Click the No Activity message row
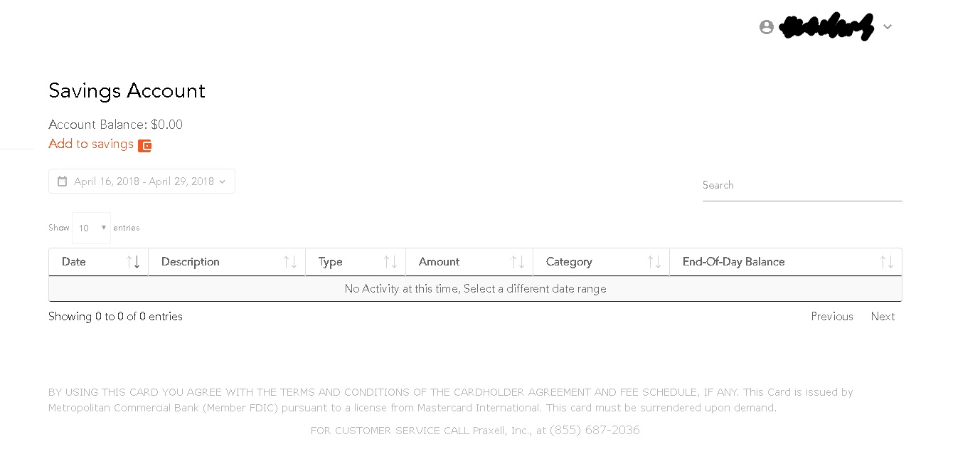Viewport: 980px width, 474px height. [475, 289]
